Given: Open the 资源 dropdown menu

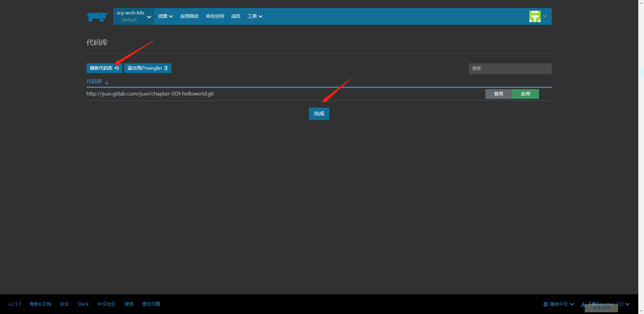Looking at the screenshot, I should click(x=165, y=16).
